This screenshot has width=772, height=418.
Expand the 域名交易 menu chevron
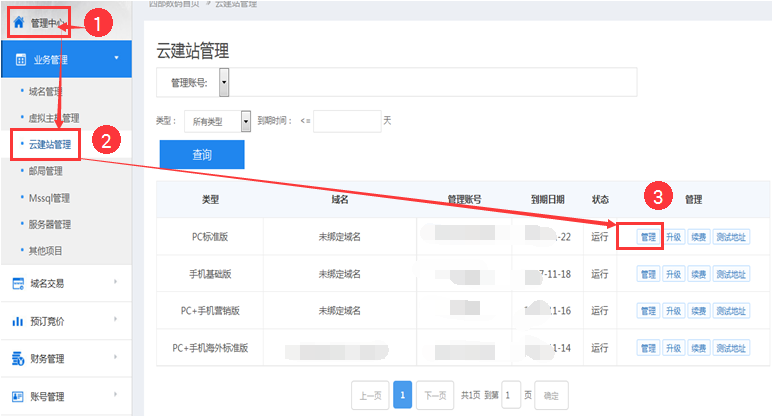pyautogui.click(x=116, y=283)
